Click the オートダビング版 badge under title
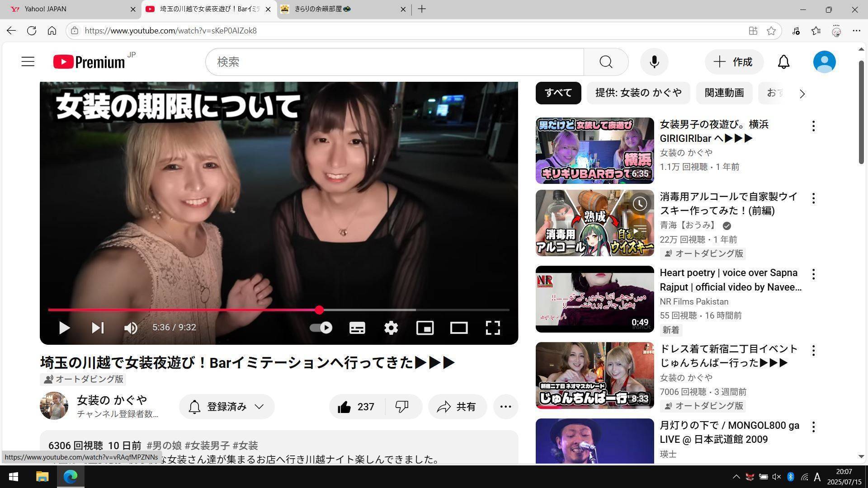 point(83,379)
